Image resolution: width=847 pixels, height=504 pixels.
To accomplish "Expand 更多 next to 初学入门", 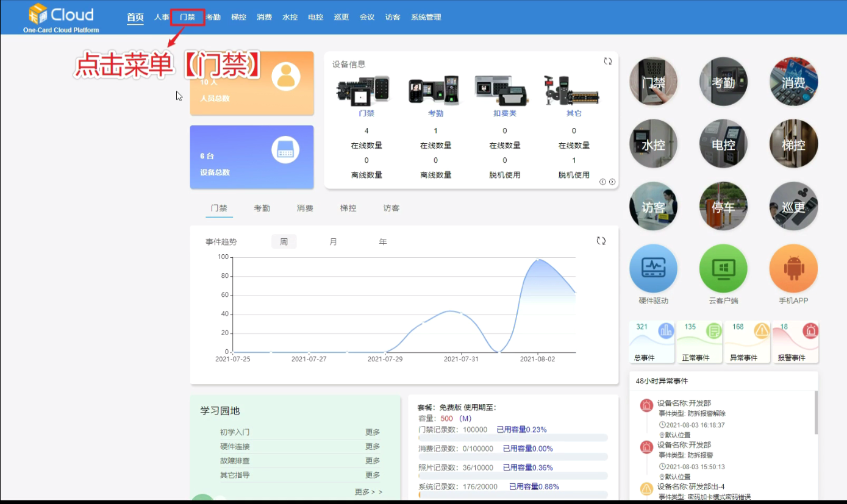I will [373, 432].
